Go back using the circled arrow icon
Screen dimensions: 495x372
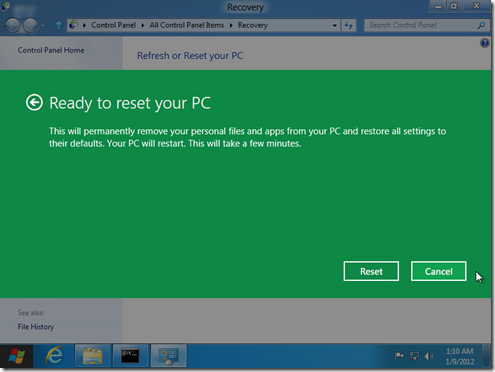tap(34, 102)
